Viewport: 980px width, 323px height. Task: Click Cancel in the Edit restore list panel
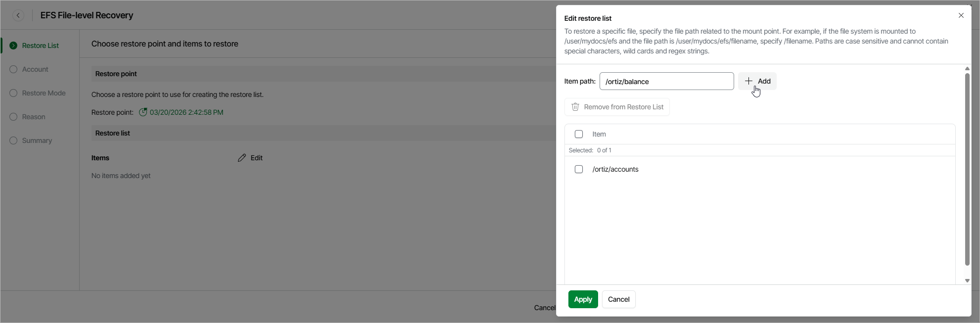click(618, 299)
